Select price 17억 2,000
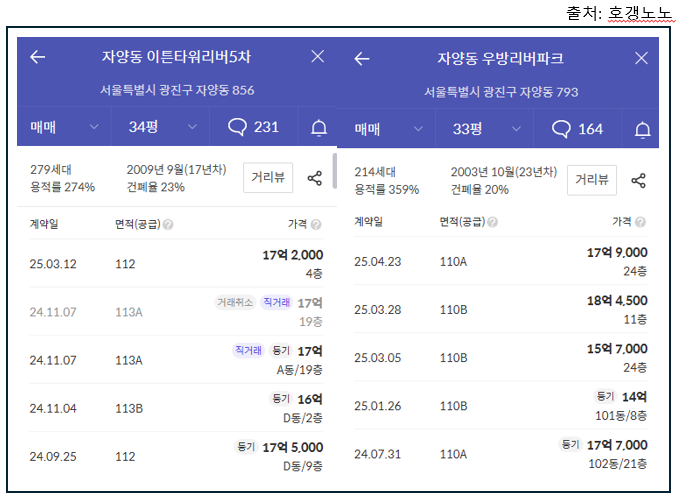Viewport: 684px width, 499px height. (x=293, y=255)
